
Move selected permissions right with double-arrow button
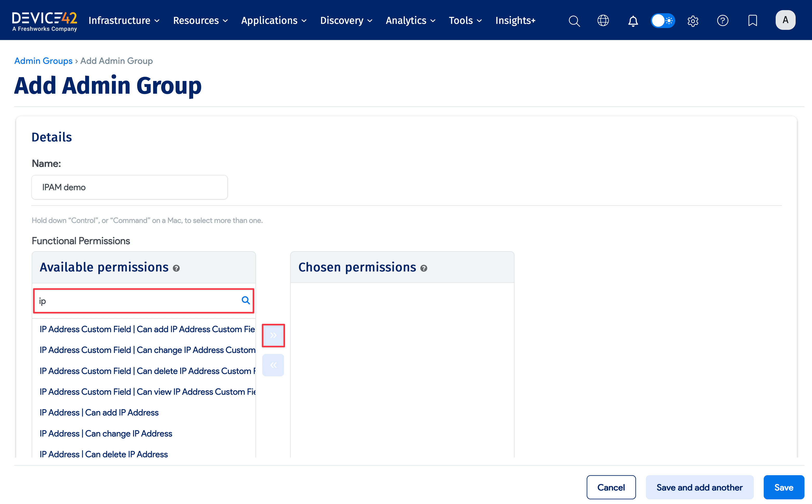coord(273,335)
